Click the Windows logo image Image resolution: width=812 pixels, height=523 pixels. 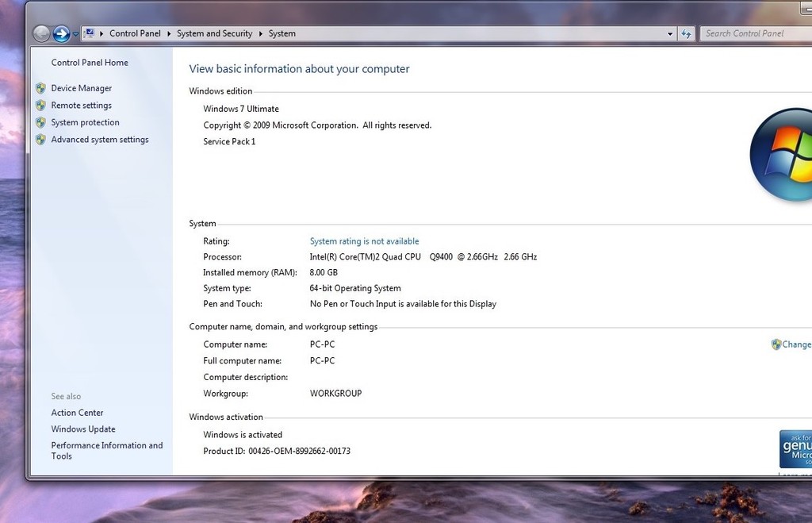coord(781,155)
